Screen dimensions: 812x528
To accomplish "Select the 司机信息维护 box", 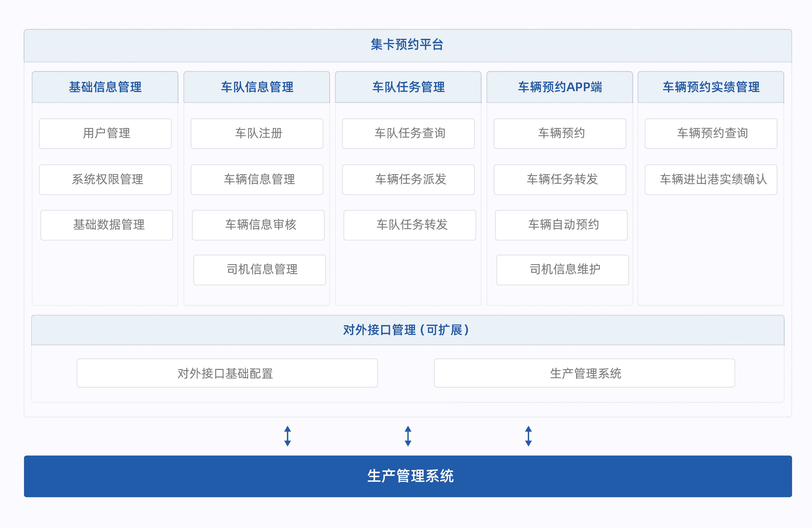I will coord(563,270).
